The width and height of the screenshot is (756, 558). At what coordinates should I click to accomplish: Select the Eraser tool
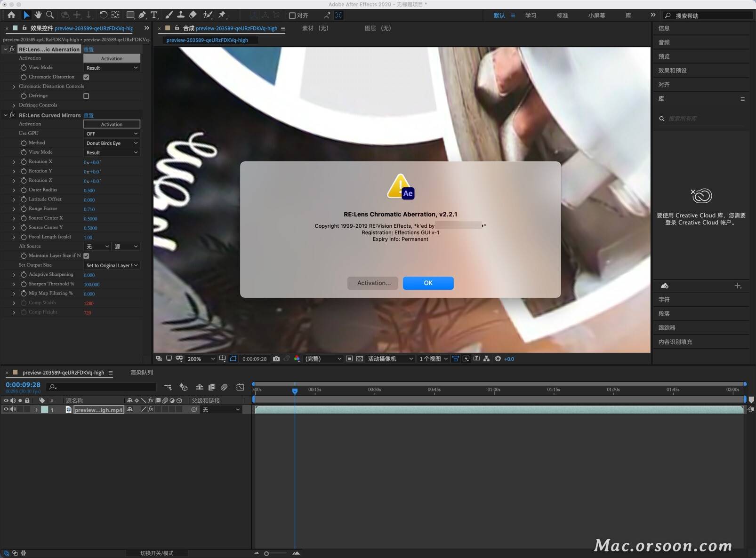click(x=193, y=15)
